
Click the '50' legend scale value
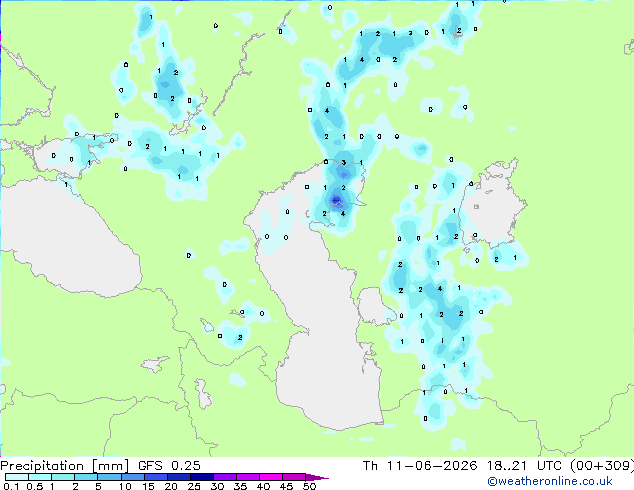point(309,486)
